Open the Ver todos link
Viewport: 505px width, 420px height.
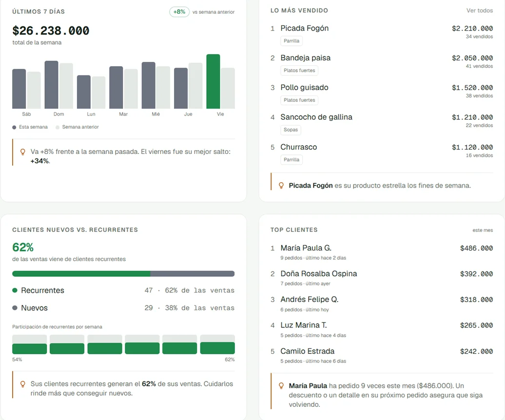[x=479, y=10]
